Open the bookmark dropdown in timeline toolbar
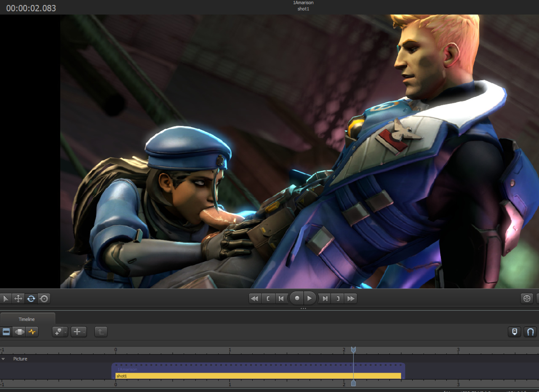This screenshot has height=392, width=539. [x=60, y=332]
